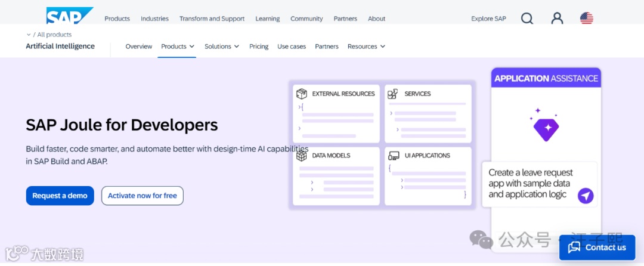Open the Partners top menu
Screen dimensions: 644x266
pyautogui.click(x=345, y=18)
